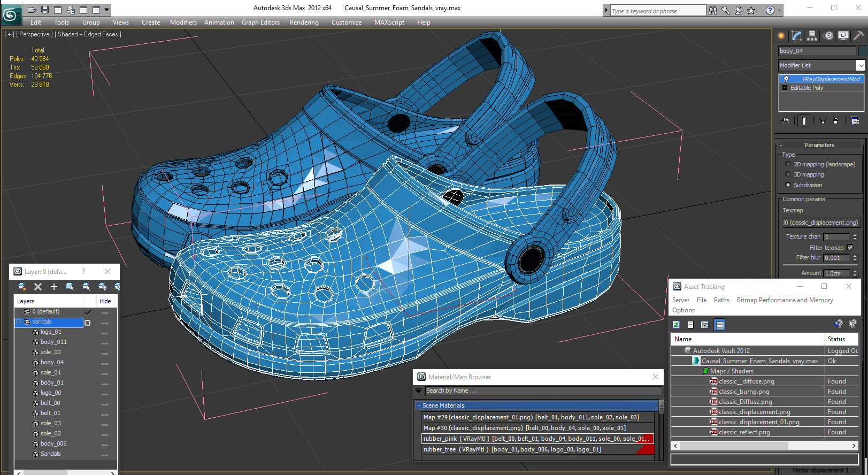The image size is (868, 475).
Task: Click the keyword search input field
Action: [x=658, y=11]
